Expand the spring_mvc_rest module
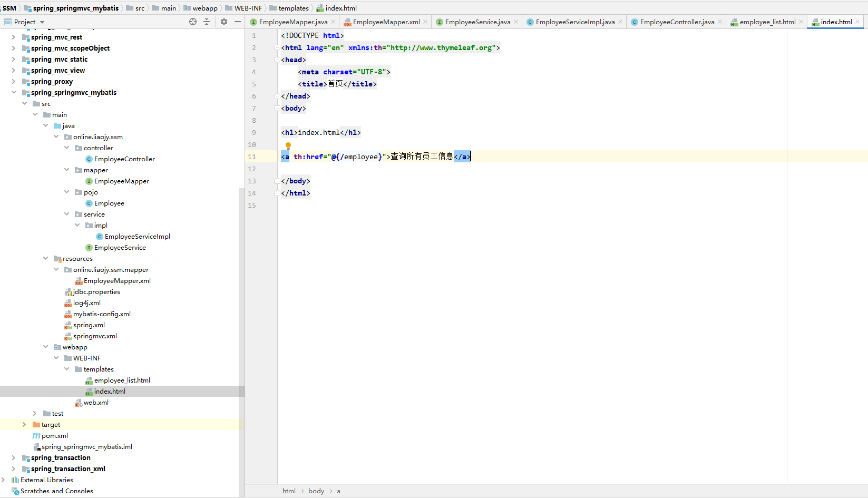Viewport: 868px width, 498px height. [14, 37]
